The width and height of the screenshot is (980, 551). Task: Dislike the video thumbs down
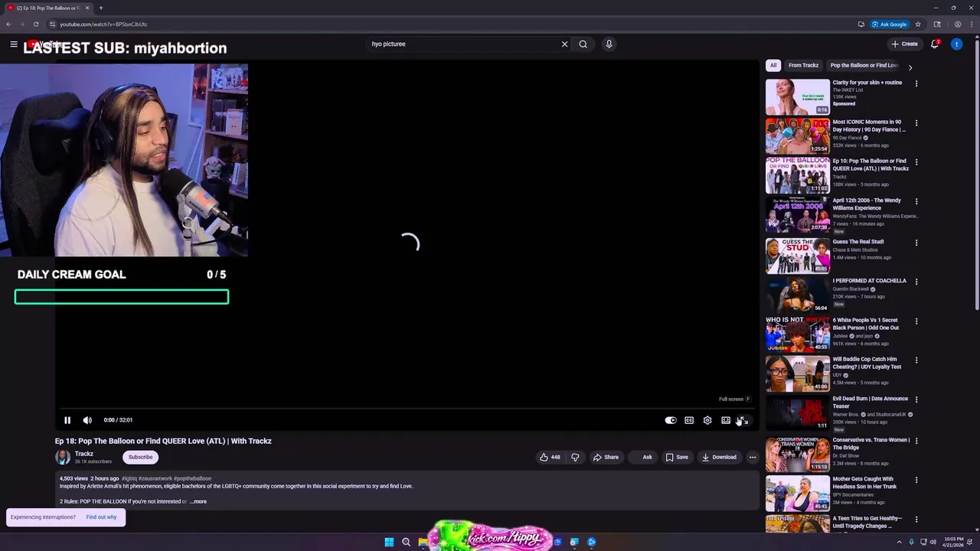575,457
